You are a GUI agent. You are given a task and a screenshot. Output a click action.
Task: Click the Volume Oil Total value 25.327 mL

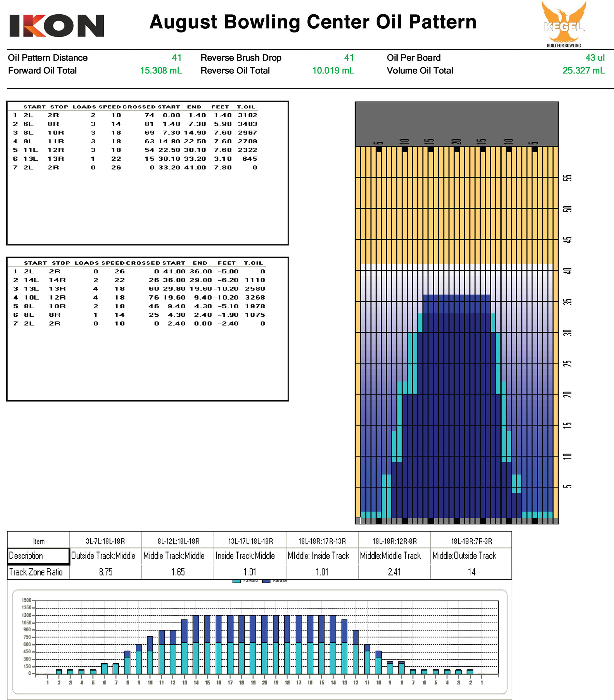tap(584, 71)
